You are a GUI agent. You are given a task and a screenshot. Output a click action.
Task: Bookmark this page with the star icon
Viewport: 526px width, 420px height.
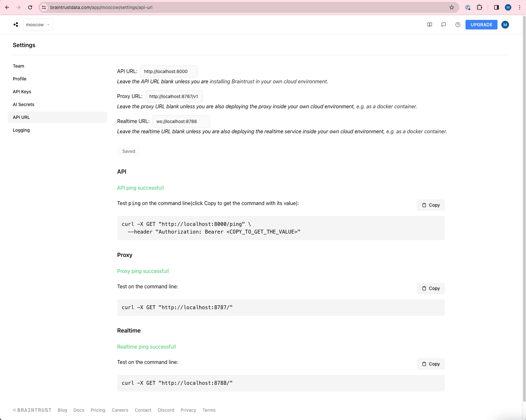451,7
